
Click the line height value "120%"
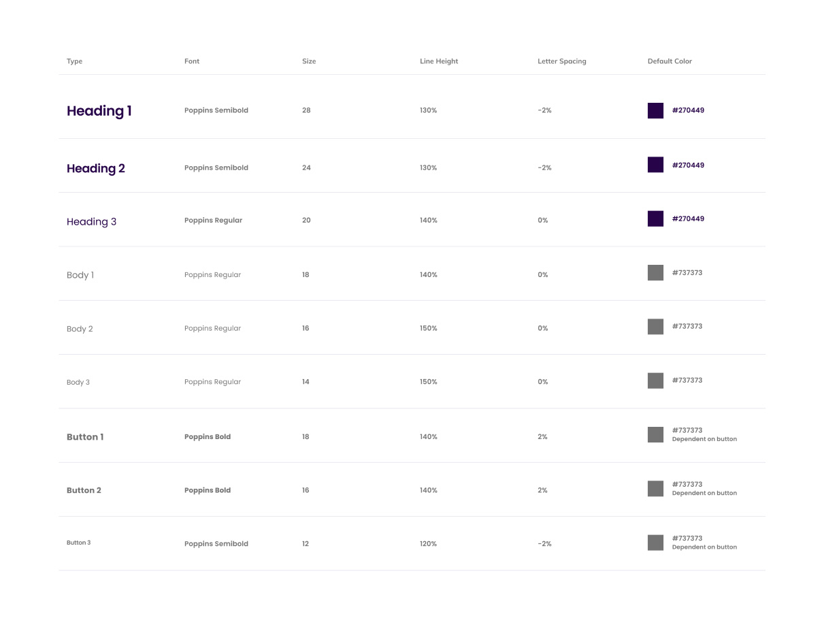429,544
